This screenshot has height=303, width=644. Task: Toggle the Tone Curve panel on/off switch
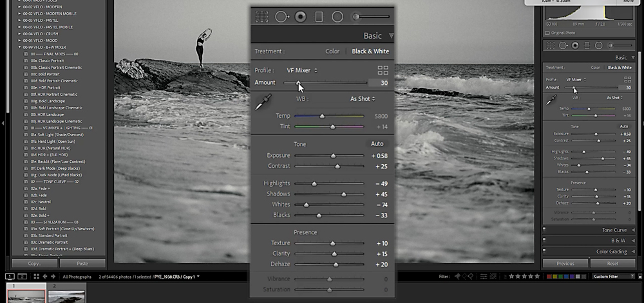click(545, 230)
